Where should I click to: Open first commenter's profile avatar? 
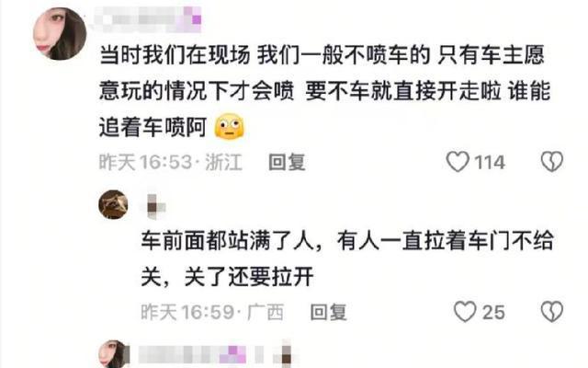60,34
